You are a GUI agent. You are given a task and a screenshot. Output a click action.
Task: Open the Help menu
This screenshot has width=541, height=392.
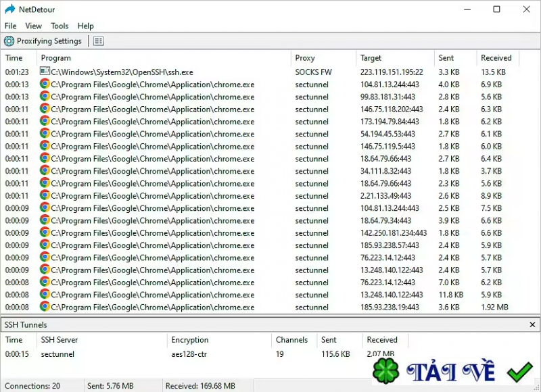point(85,26)
